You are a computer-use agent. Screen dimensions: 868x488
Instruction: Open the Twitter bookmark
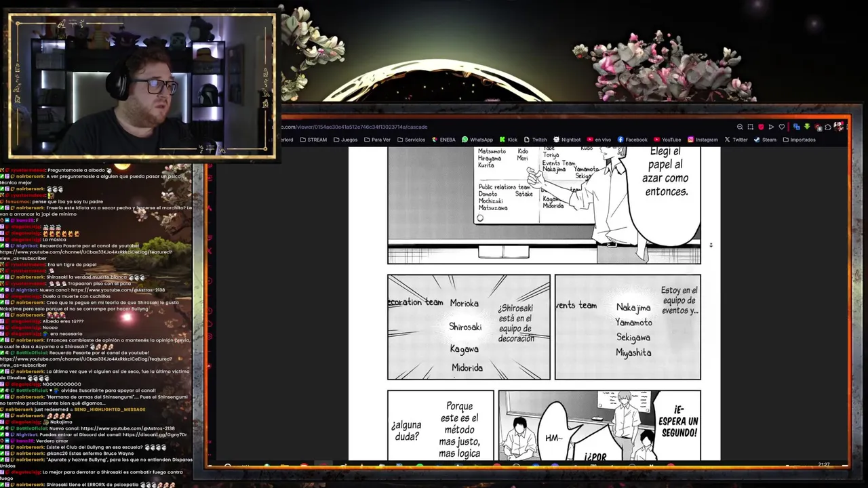(736, 140)
